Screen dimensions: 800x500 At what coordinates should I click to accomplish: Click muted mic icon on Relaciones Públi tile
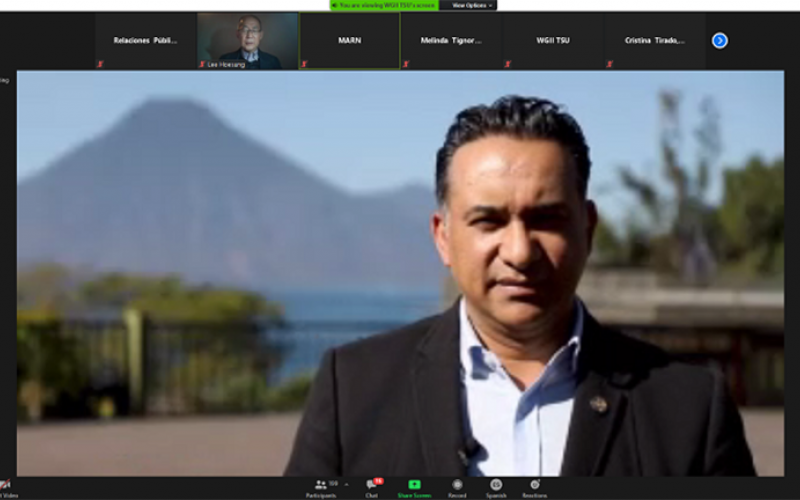click(x=101, y=64)
